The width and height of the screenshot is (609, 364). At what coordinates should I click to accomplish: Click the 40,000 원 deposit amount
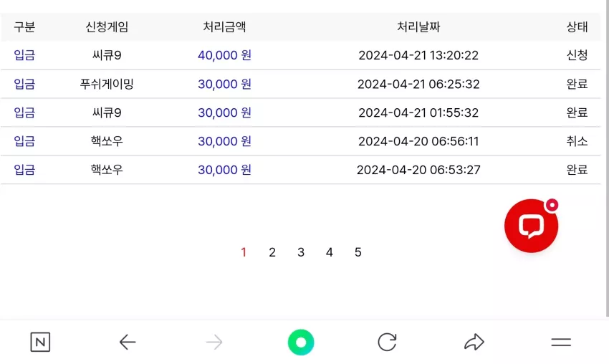pyautogui.click(x=224, y=55)
